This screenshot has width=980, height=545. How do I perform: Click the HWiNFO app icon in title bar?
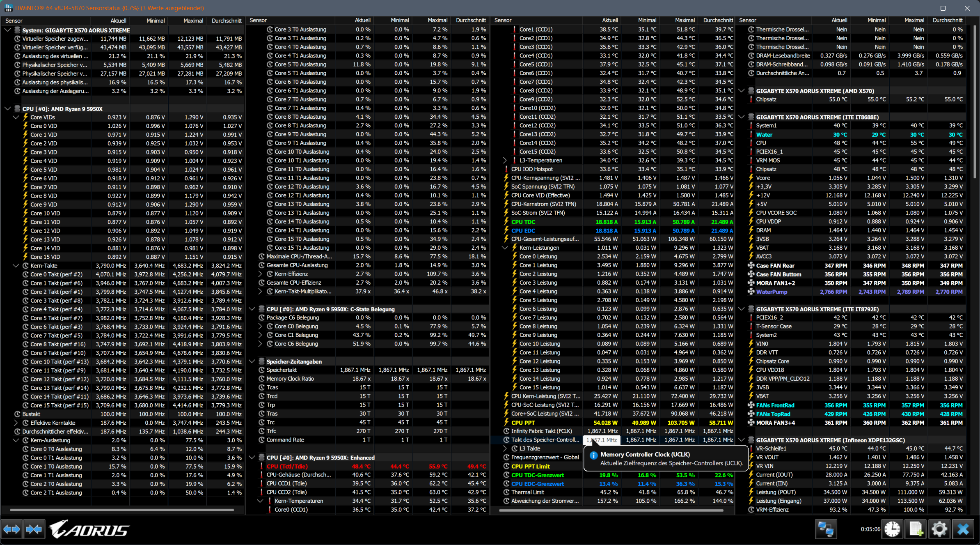pyautogui.click(x=8, y=8)
